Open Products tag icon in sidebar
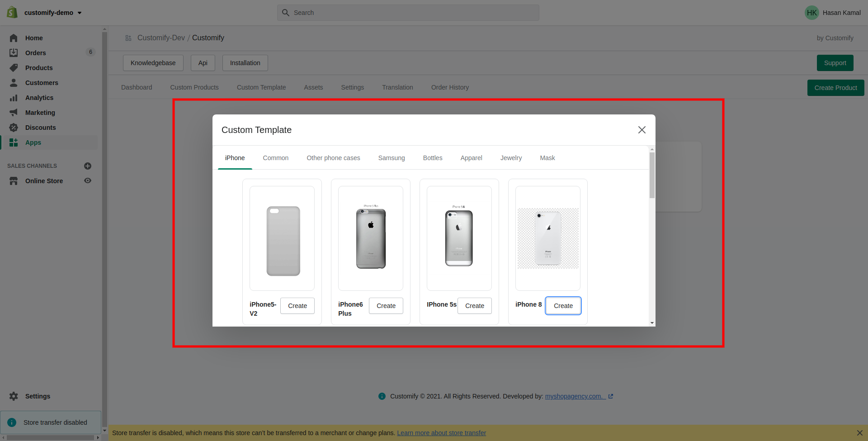This screenshot has height=441, width=868. tap(14, 68)
